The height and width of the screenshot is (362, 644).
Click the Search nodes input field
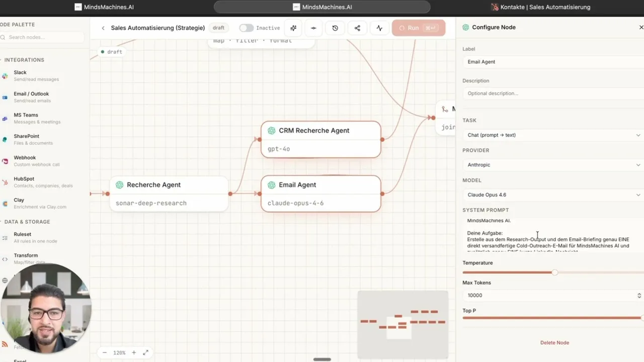click(42, 37)
